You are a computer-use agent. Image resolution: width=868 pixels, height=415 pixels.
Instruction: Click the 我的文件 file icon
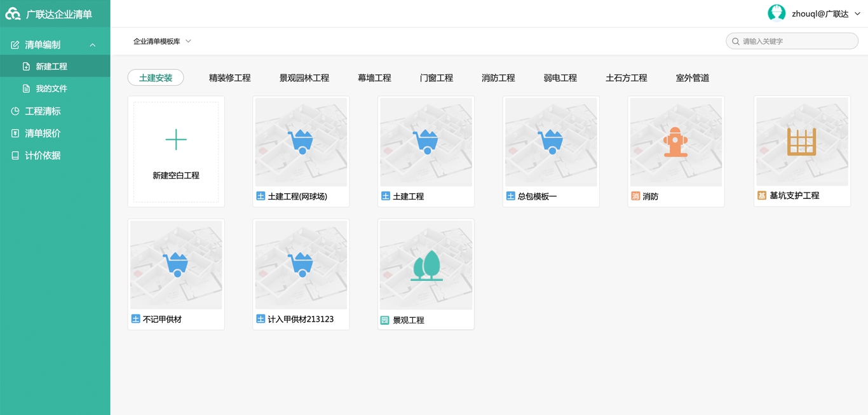coord(25,88)
